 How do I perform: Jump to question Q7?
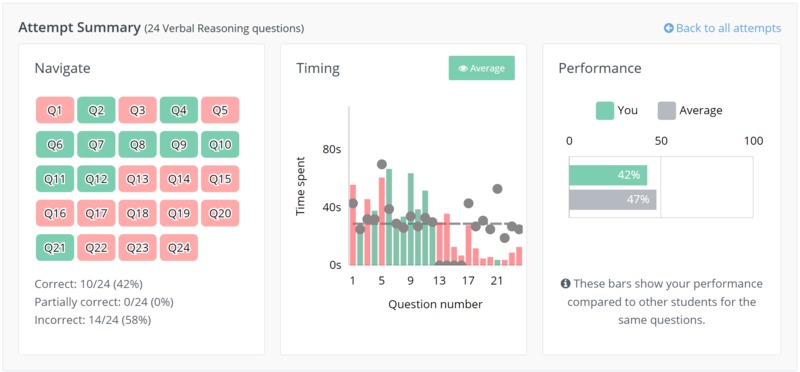coord(96,144)
